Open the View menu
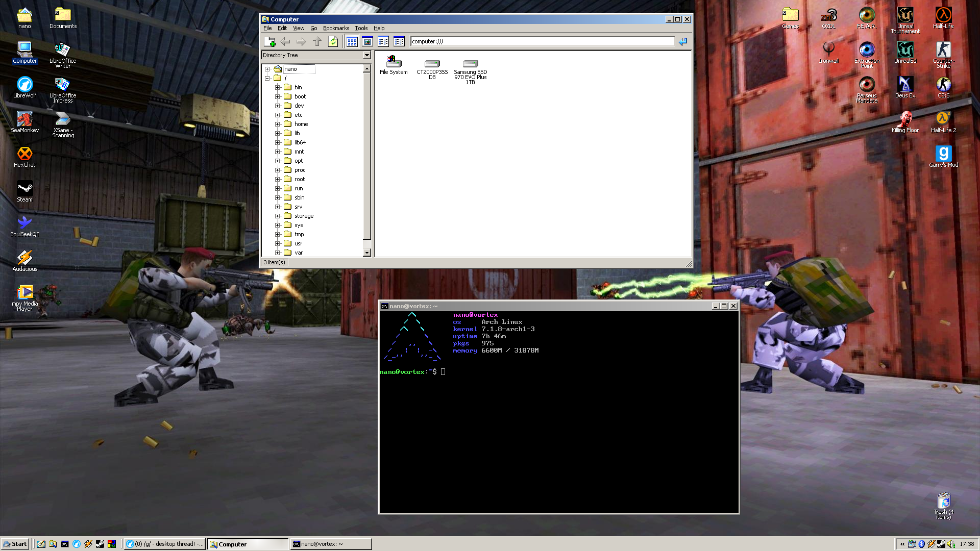The width and height of the screenshot is (980, 551). point(299,28)
